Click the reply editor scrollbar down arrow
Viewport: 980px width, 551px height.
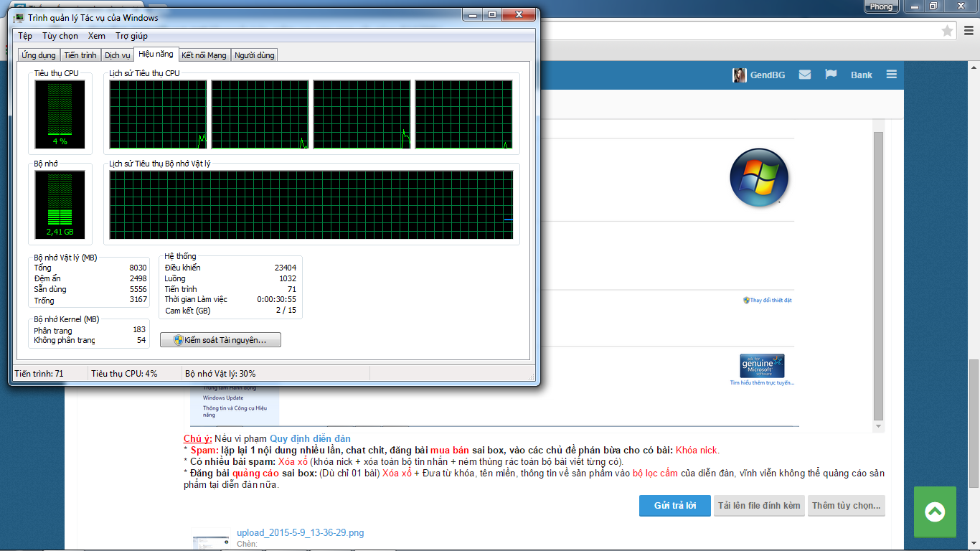click(879, 426)
